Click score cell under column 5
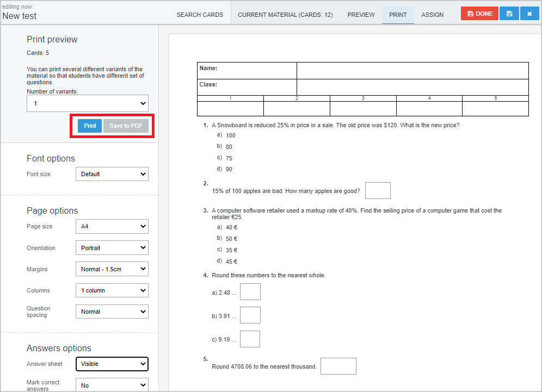542x392 pixels. tap(495, 108)
